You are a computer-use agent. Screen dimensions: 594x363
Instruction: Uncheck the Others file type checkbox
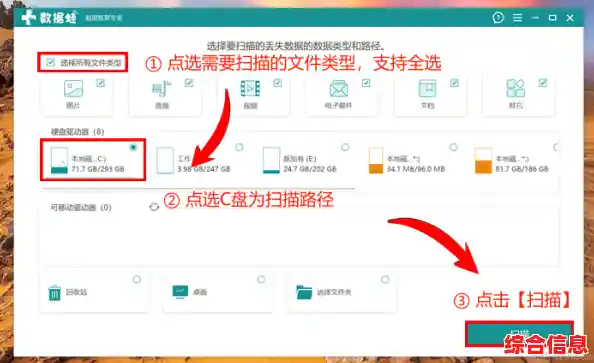[543, 83]
